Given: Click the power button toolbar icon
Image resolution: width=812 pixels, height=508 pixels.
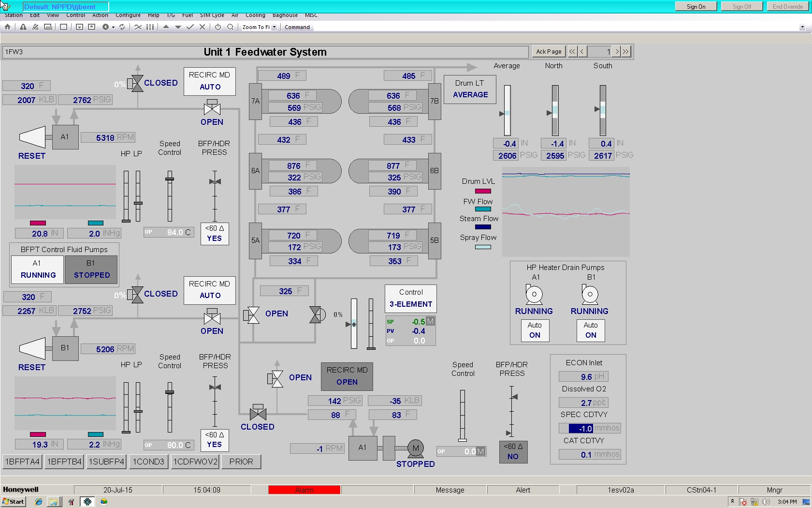Looking at the screenshot, I should point(218,27).
